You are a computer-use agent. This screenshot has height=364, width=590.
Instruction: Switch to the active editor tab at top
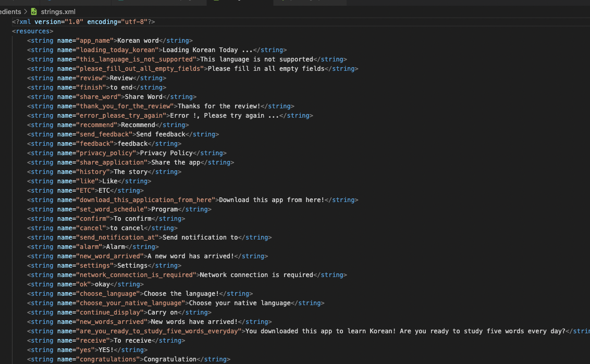coord(240,3)
